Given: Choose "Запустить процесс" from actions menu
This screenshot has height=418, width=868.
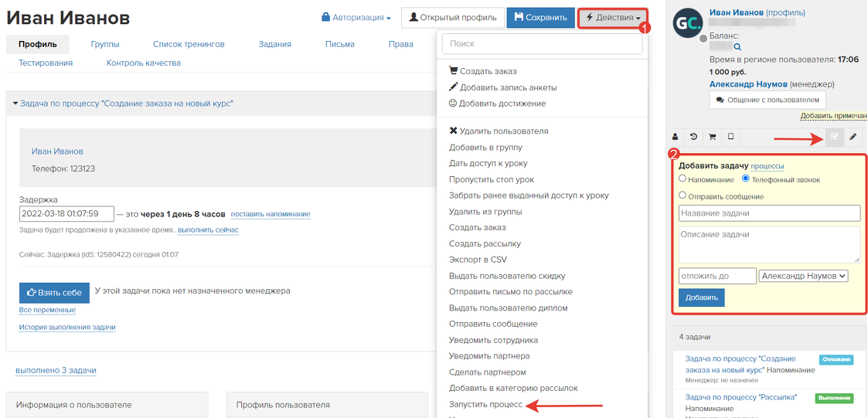Looking at the screenshot, I should pos(485,404).
